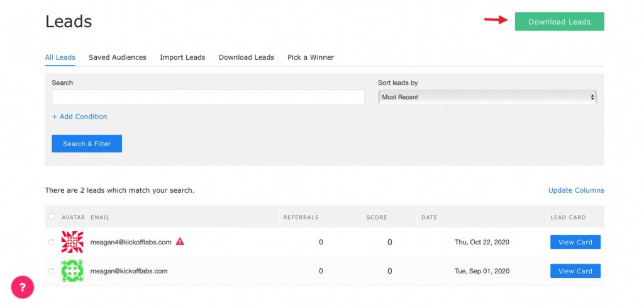Click the Email column header
This screenshot has height=308, width=644.
point(100,217)
